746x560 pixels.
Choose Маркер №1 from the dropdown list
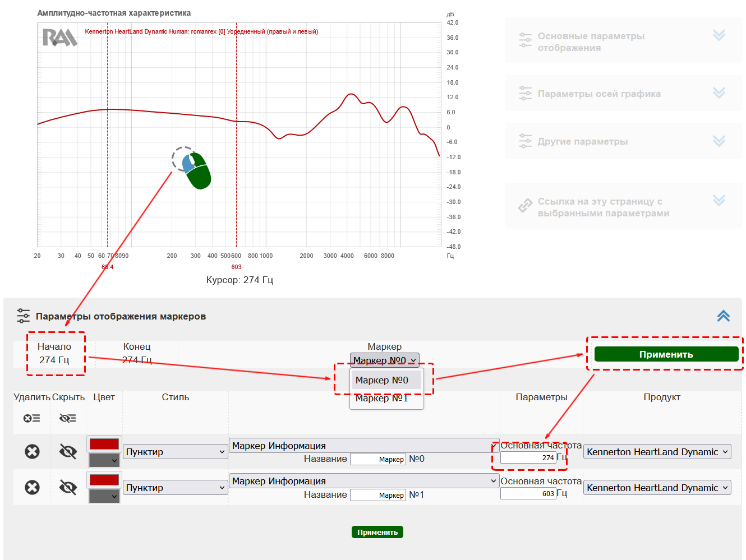(x=386, y=398)
